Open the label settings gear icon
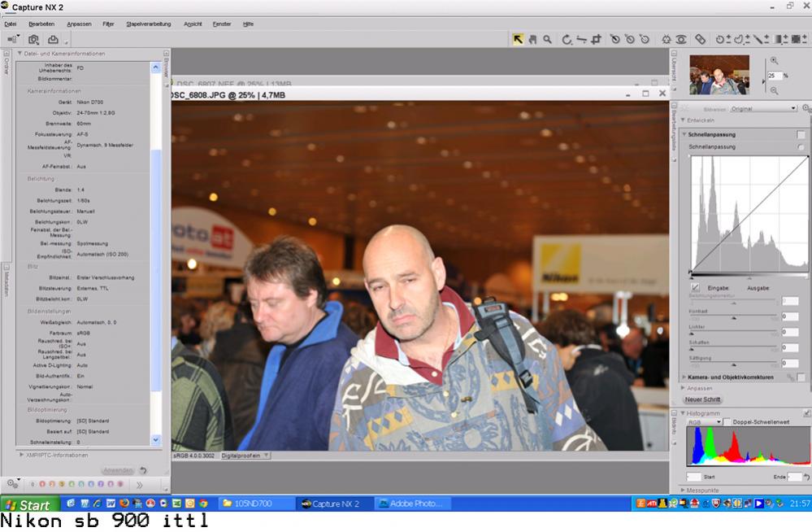Screen dimensions: 812x532 pyautogui.click(x=12, y=484)
